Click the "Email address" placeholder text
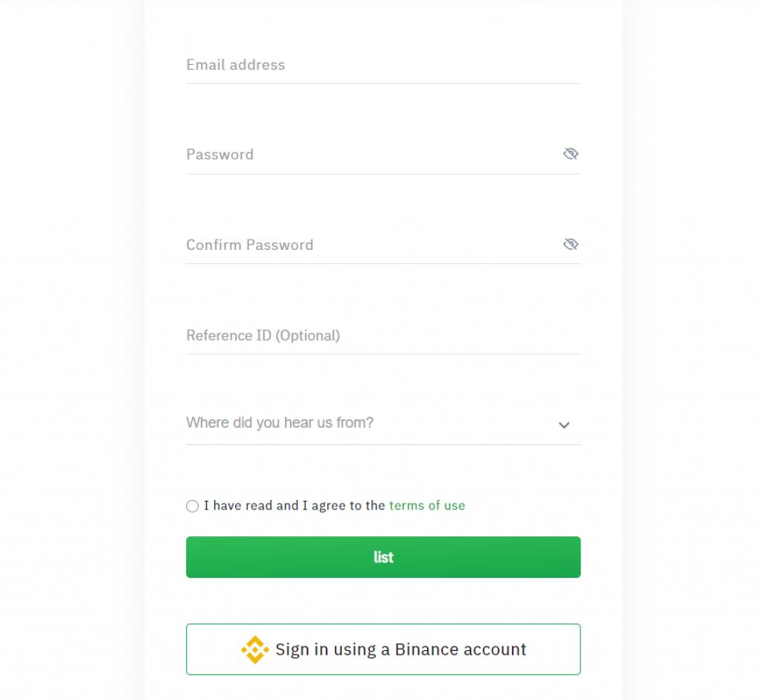 [235, 65]
